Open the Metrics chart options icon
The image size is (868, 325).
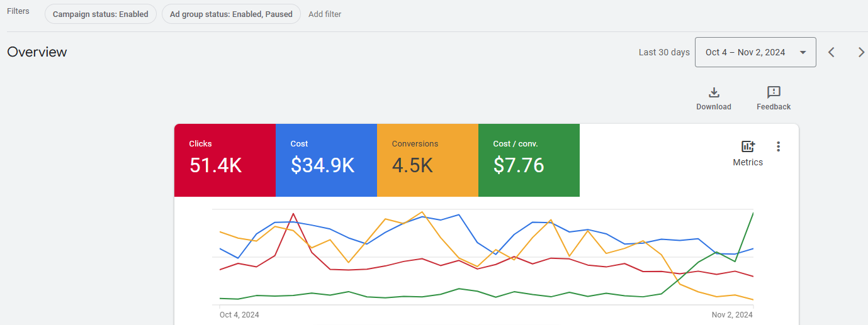point(747,147)
